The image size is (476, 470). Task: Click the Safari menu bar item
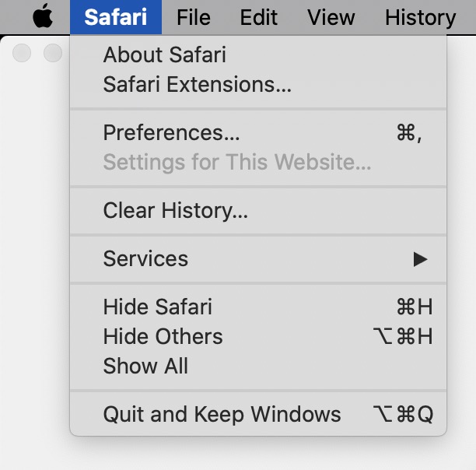click(x=116, y=17)
